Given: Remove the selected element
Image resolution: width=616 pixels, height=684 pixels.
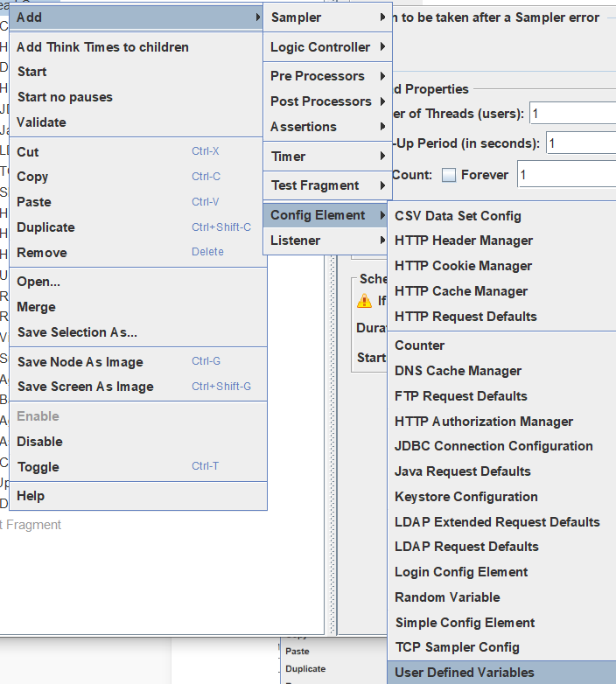Looking at the screenshot, I should click(x=138, y=253).
